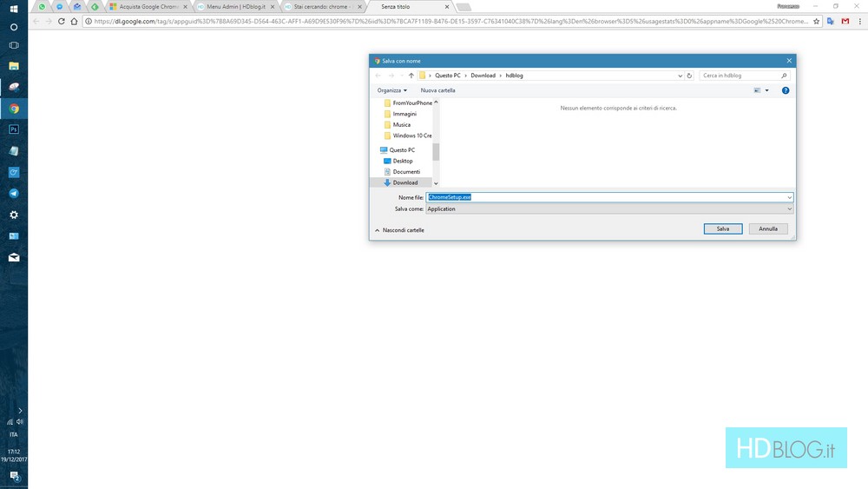Go up one folder in dialog
This screenshot has width=868, height=489.
[411, 76]
